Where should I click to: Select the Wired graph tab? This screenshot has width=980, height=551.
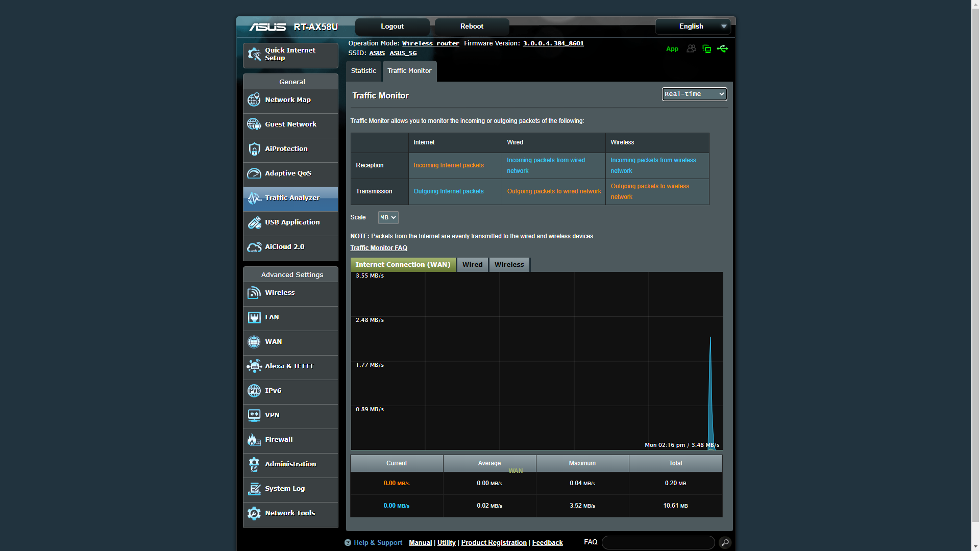click(x=472, y=265)
